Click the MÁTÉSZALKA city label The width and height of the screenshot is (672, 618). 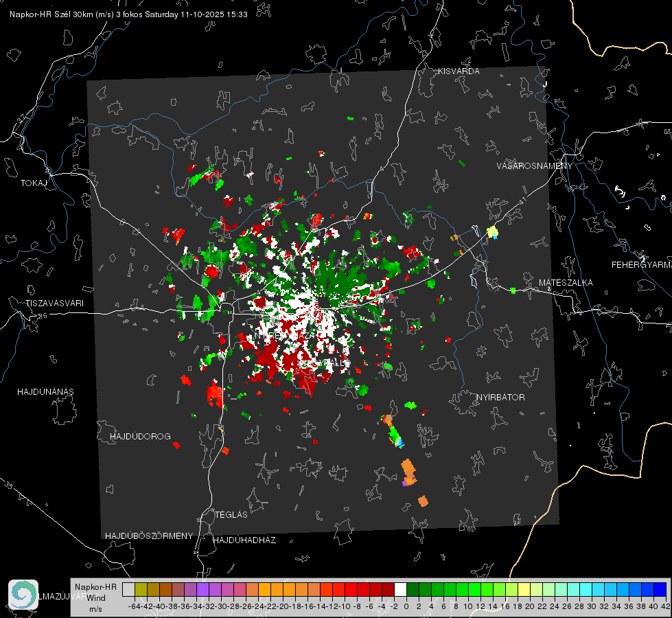click(566, 283)
